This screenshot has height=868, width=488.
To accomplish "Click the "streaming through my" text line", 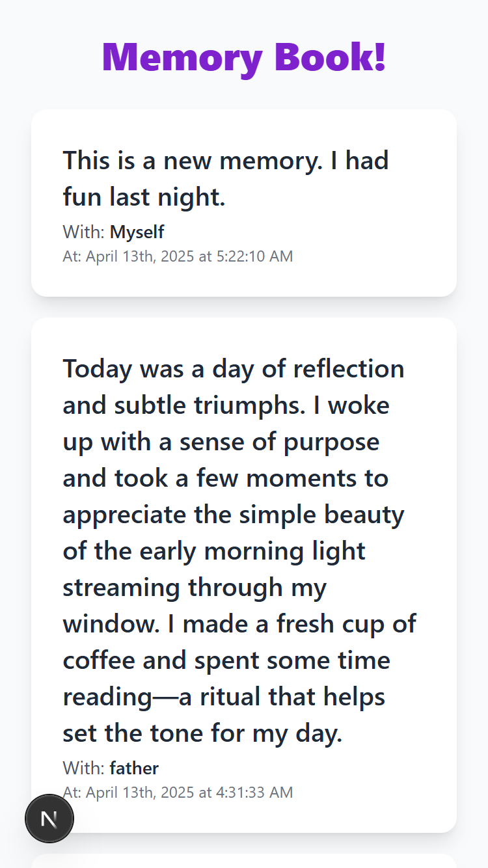I will pyautogui.click(x=195, y=588).
